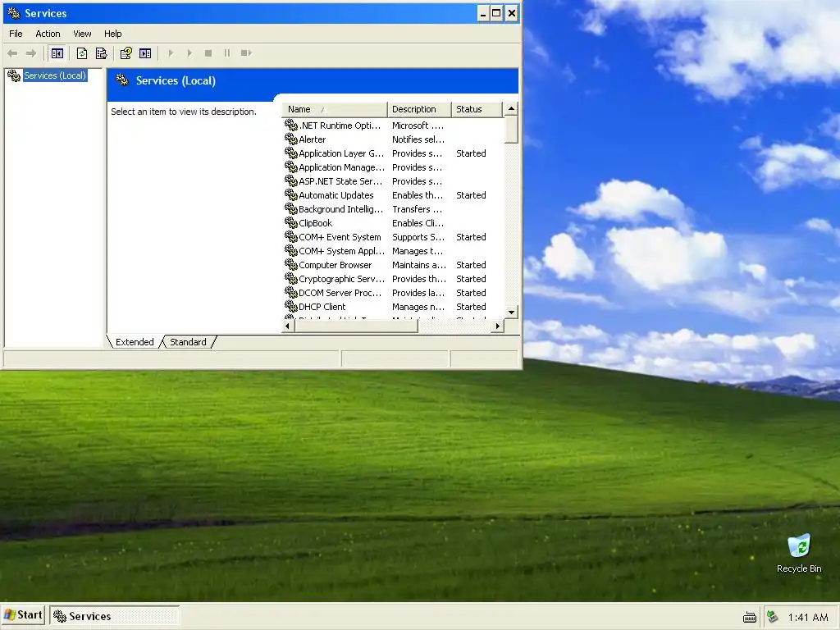The image size is (840, 630).
Task: Click the Services title bar gear icon
Action: coord(14,13)
